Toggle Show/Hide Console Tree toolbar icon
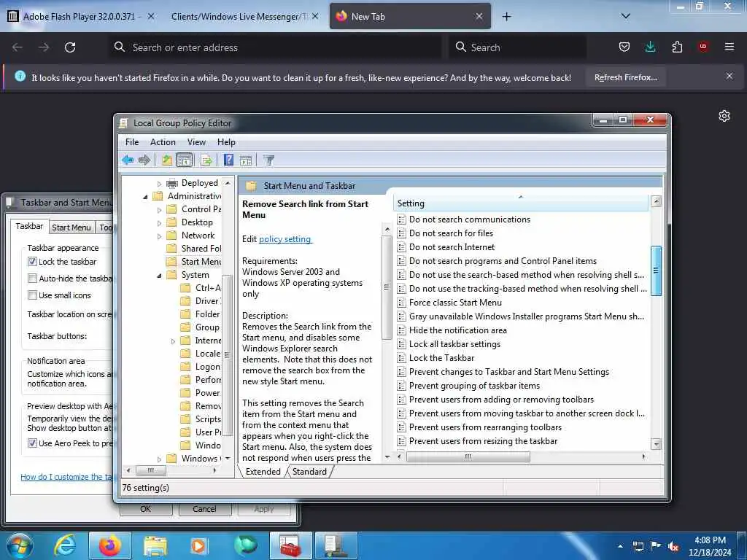 click(x=185, y=160)
